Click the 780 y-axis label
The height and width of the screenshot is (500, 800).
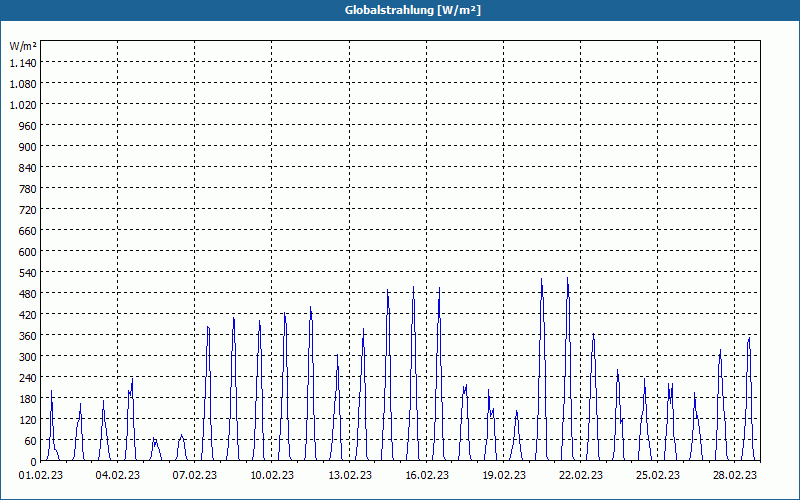click(x=28, y=189)
